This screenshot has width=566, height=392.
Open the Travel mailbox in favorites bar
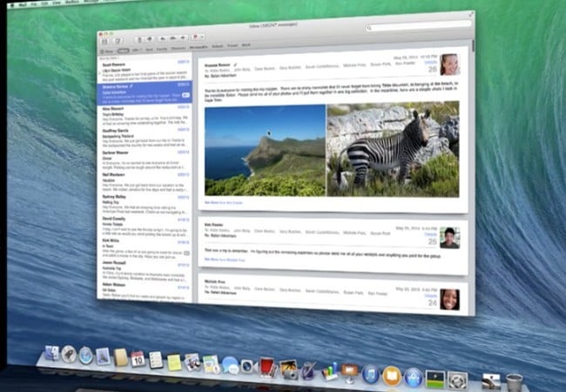[x=232, y=45]
